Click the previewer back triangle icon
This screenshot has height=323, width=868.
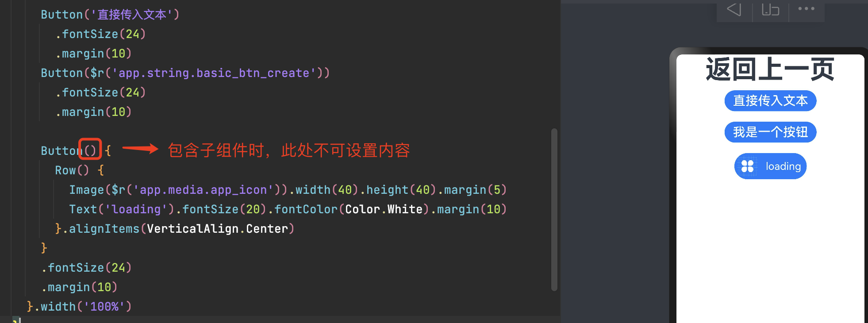coord(734,9)
